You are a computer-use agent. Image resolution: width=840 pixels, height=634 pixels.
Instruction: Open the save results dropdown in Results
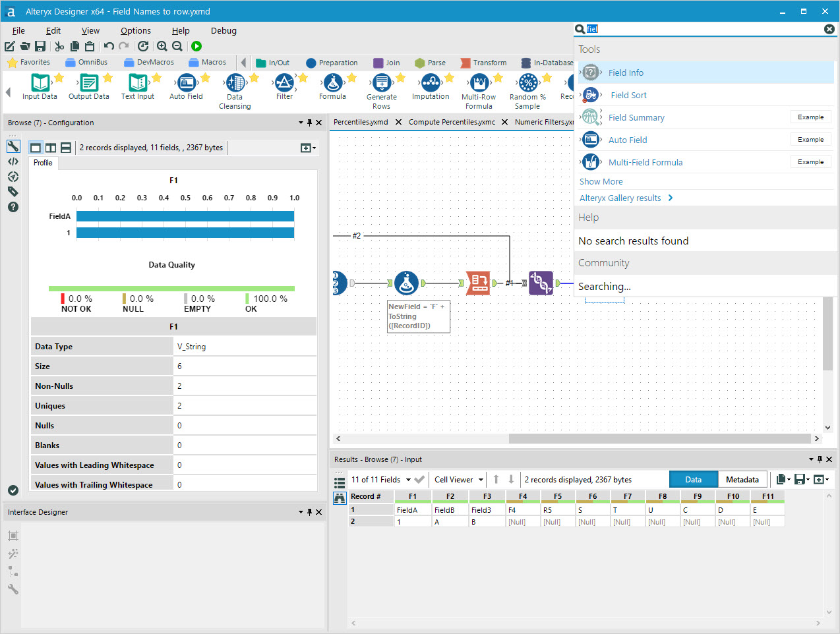(802, 479)
